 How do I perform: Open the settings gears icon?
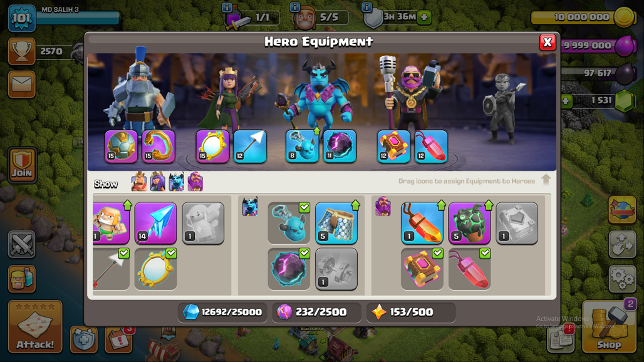pyautogui.click(x=622, y=278)
